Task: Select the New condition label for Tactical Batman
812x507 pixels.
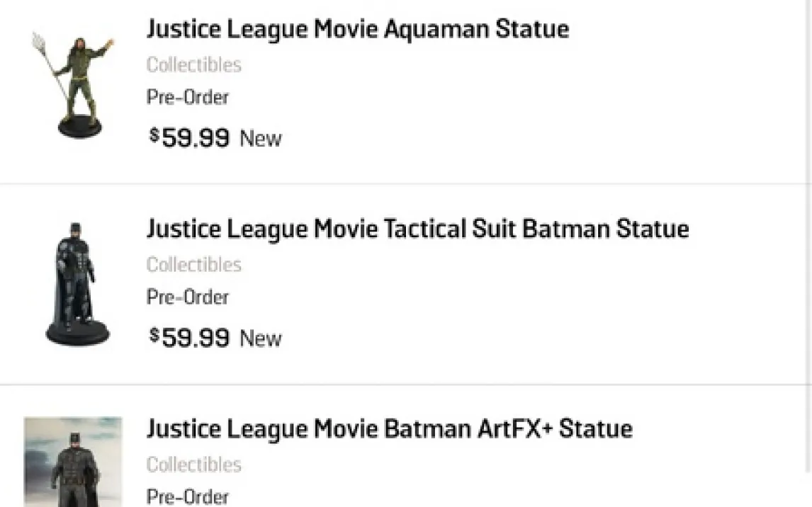Action: tap(261, 338)
